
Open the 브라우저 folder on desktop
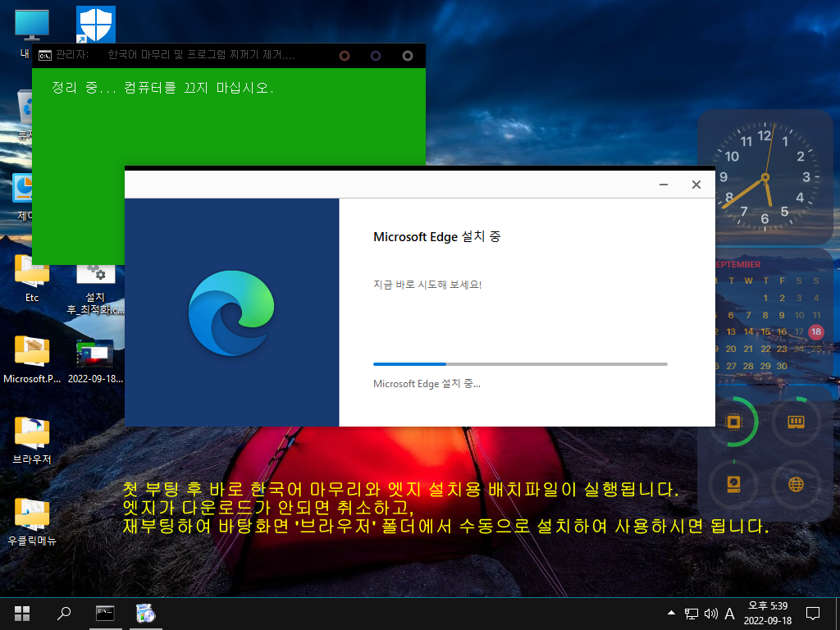32,441
